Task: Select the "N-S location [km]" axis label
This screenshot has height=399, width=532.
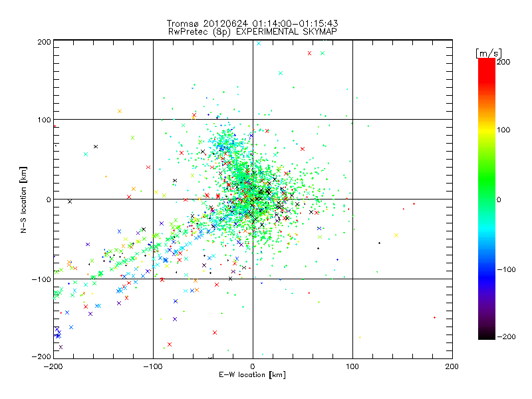Action: (x=23, y=199)
